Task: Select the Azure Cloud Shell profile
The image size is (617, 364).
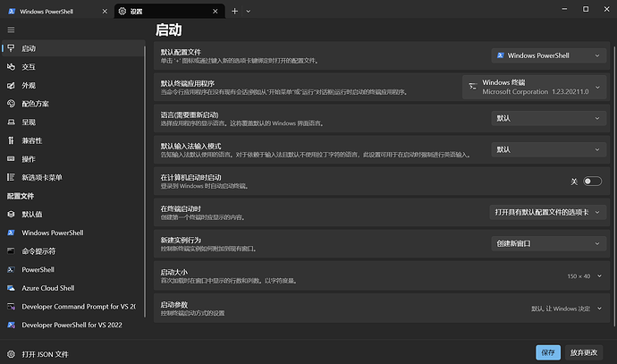Action: (73, 288)
